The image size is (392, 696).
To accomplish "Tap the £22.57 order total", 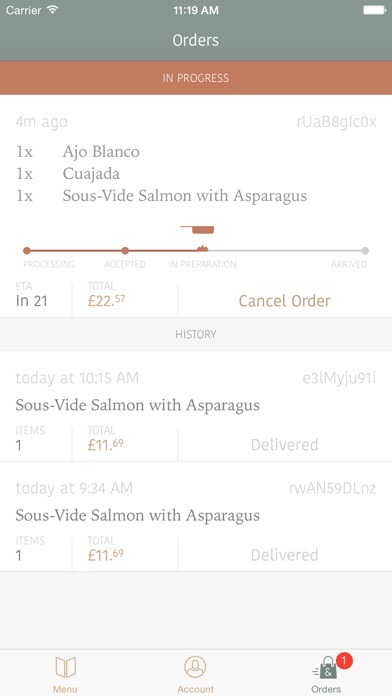I will 106,301.
